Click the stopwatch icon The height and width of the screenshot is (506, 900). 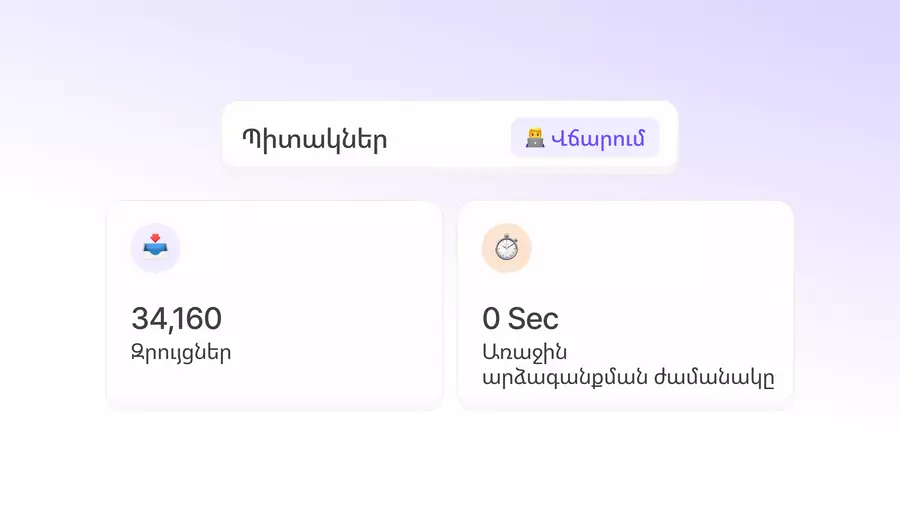[x=506, y=247]
